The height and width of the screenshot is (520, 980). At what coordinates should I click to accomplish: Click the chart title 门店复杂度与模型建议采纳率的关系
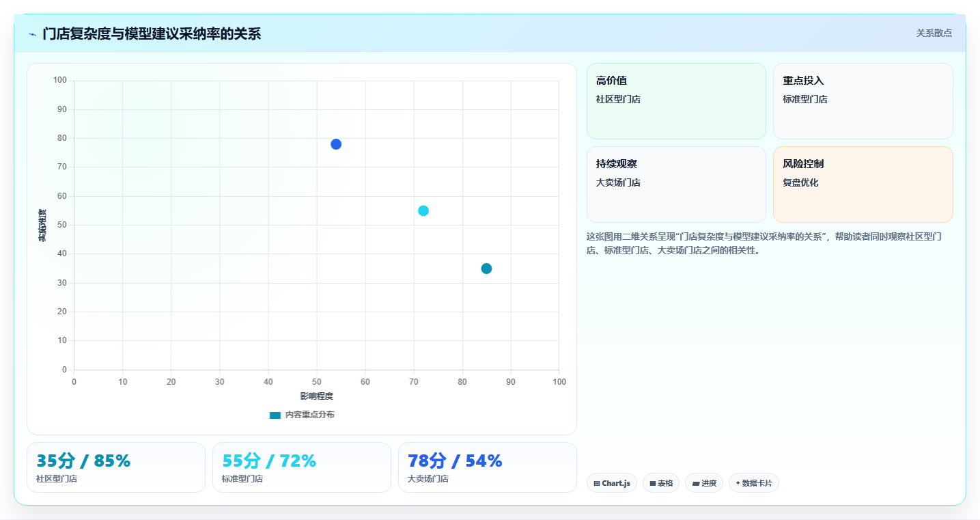[152, 34]
